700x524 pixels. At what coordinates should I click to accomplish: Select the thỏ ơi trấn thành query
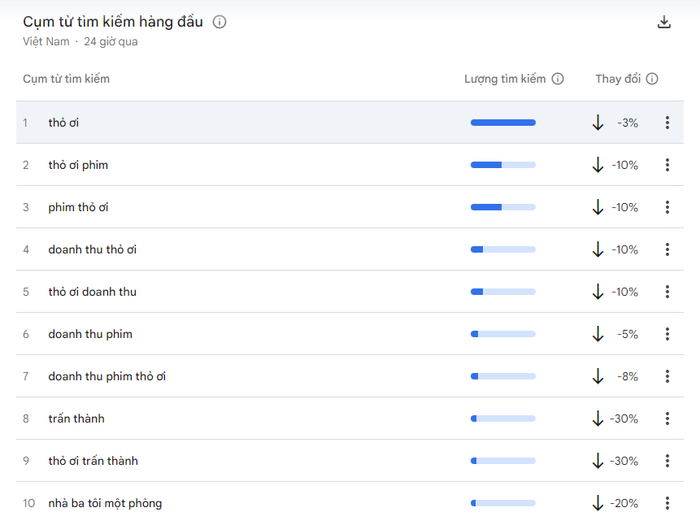[x=93, y=461]
